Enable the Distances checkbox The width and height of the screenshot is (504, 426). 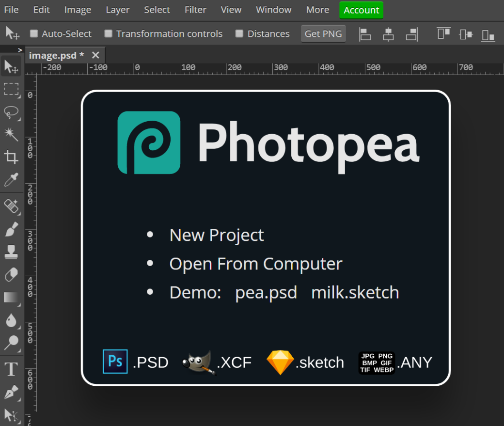point(239,33)
